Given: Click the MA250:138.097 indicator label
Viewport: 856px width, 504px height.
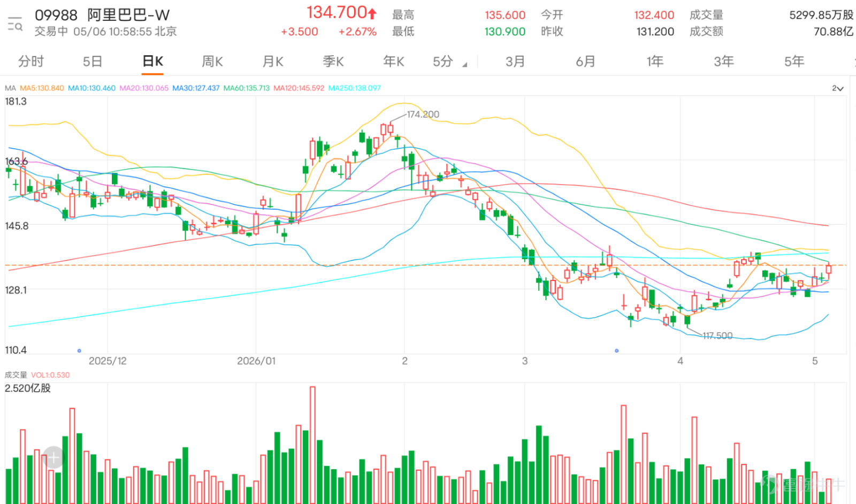Looking at the screenshot, I should pyautogui.click(x=355, y=88).
